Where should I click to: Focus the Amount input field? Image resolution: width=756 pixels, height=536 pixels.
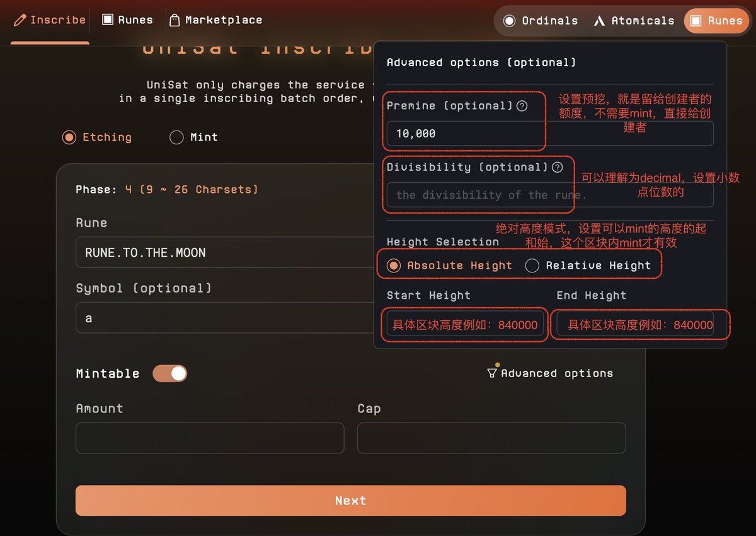(210, 438)
